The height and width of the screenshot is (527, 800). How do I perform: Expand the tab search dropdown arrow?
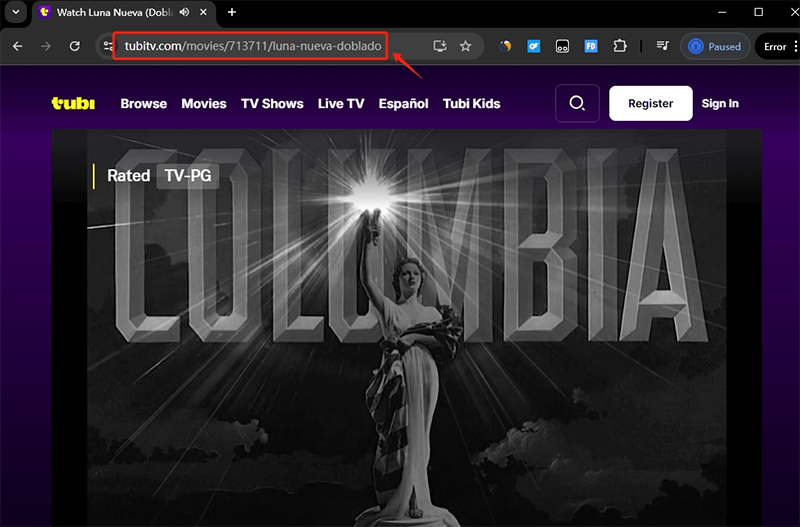(15, 12)
